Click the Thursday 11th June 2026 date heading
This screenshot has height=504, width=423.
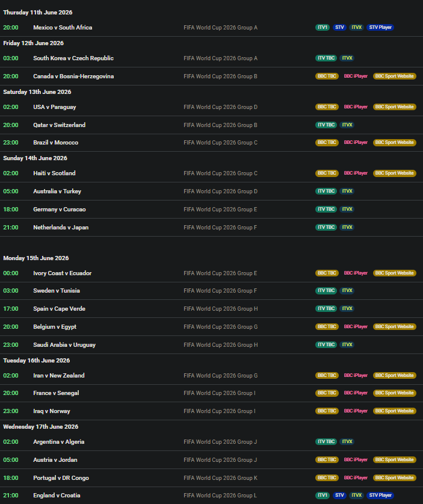click(x=37, y=13)
